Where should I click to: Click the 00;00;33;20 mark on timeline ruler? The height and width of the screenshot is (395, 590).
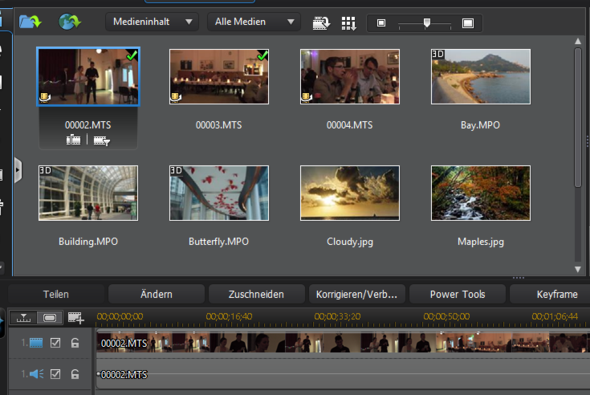pyautogui.click(x=338, y=317)
